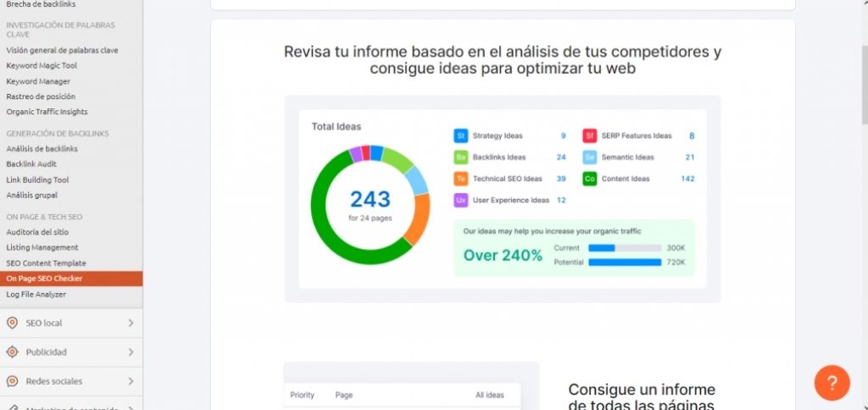Open Log File Analyzer

point(36,294)
